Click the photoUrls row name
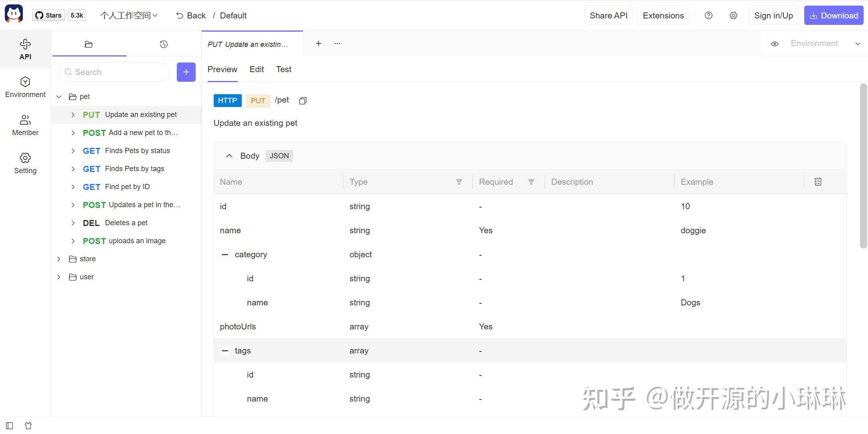 point(238,327)
